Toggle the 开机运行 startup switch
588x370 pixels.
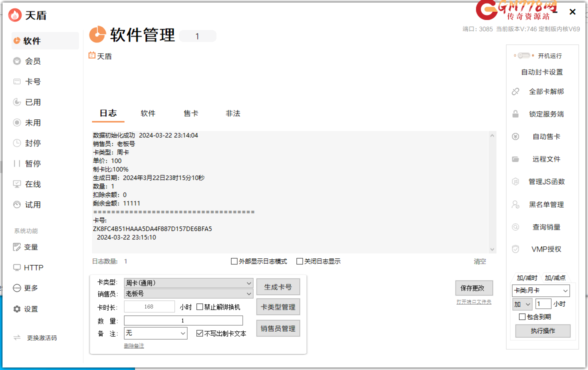pyautogui.click(x=524, y=55)
